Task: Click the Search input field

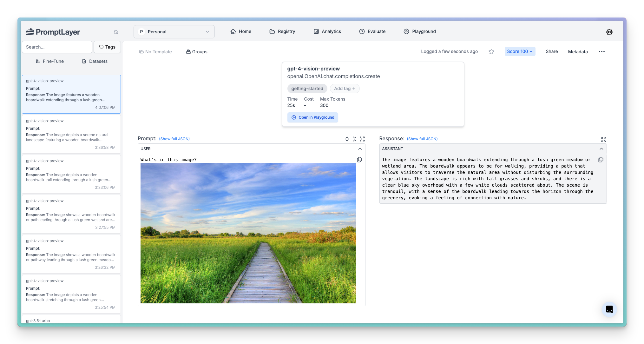Action: pyautogui.click(x=57, y=47)
